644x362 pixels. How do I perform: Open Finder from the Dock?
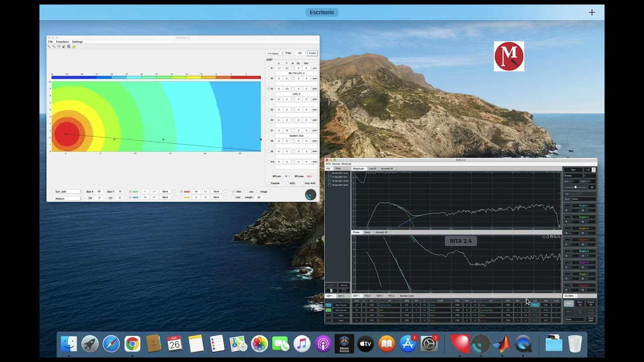(x=68, y=344)
